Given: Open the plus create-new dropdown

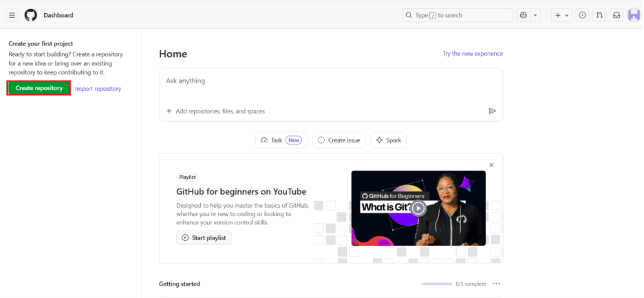Looking at the screenshot, I should 561,15.
